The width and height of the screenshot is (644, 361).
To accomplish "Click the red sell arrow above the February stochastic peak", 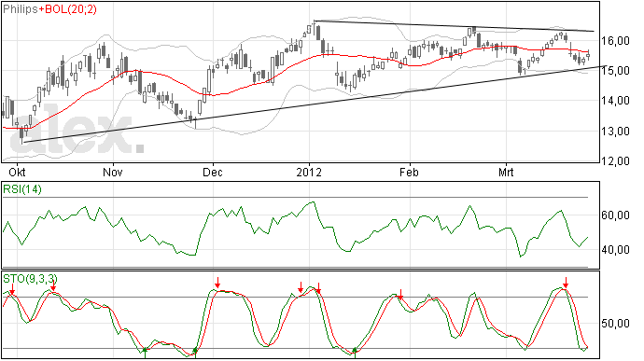I will click(400, 294).
